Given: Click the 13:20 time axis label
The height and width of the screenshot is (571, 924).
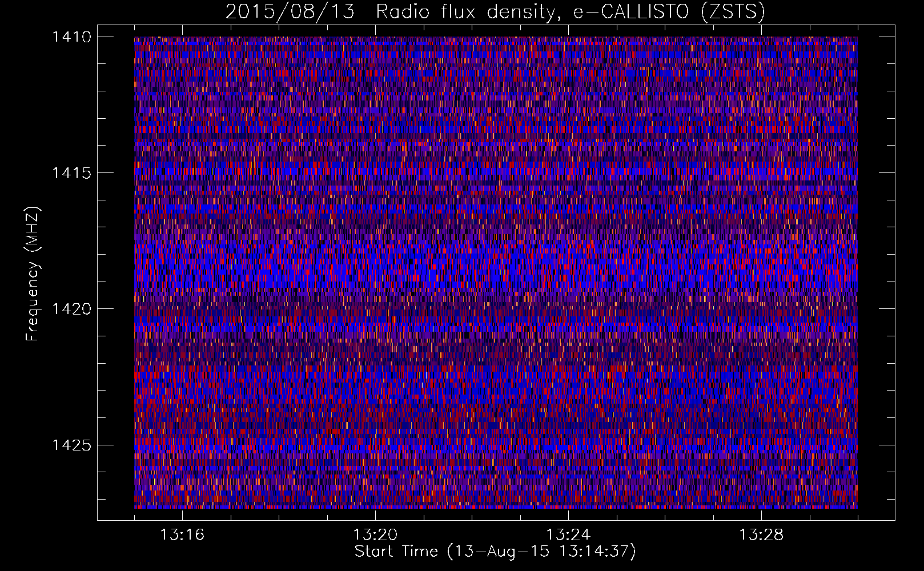Looking at the screenshot, I should (375, 535).
